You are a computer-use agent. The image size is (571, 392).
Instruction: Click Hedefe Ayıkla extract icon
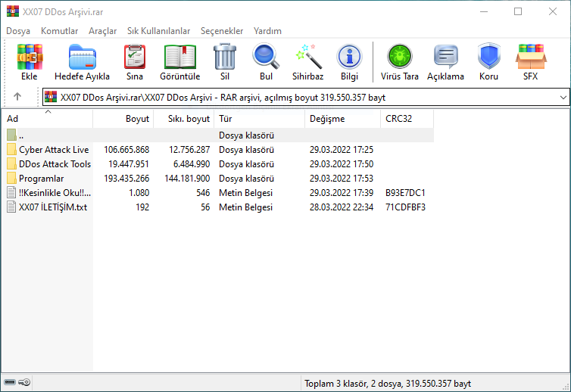pos(83,57)
